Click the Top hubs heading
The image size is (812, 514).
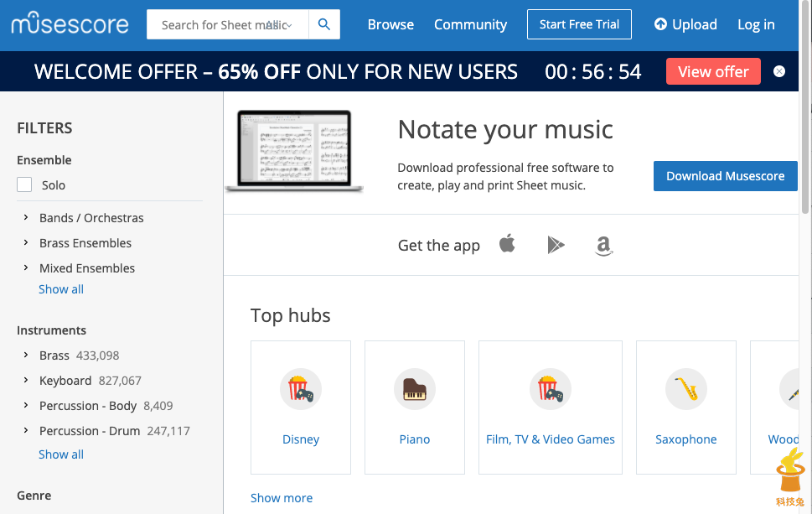291,315
